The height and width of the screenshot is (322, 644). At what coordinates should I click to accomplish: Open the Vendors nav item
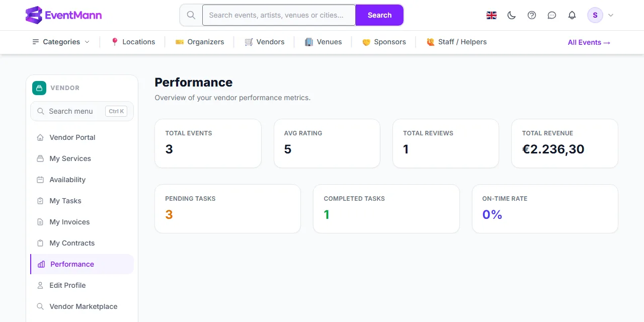(265, 42)
